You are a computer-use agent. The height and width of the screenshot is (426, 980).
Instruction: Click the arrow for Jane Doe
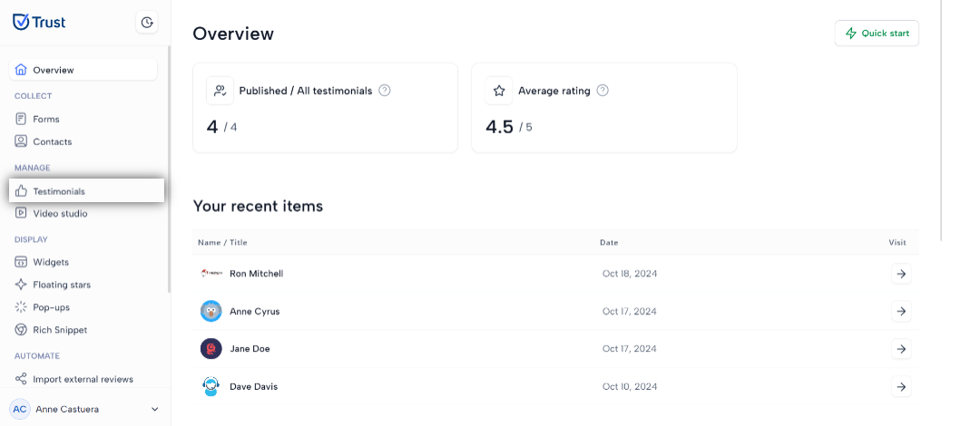tap(901, 349)
